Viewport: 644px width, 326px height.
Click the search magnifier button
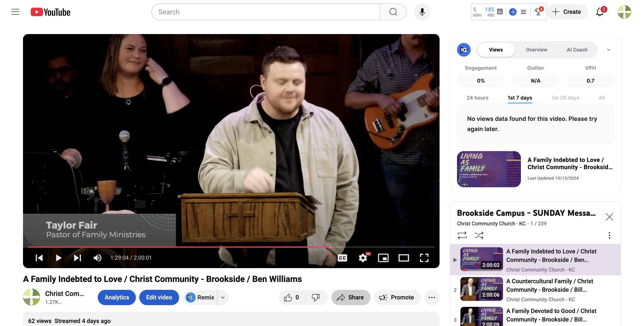coord(393,12)
